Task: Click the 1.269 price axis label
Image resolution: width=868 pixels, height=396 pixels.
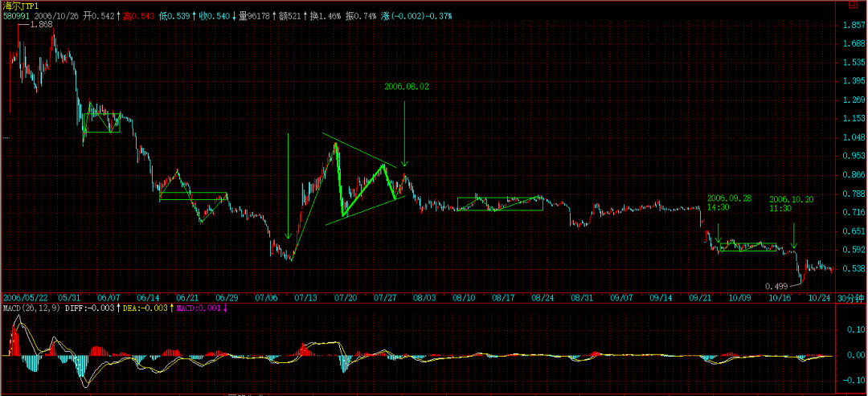Action: (853, 100)
